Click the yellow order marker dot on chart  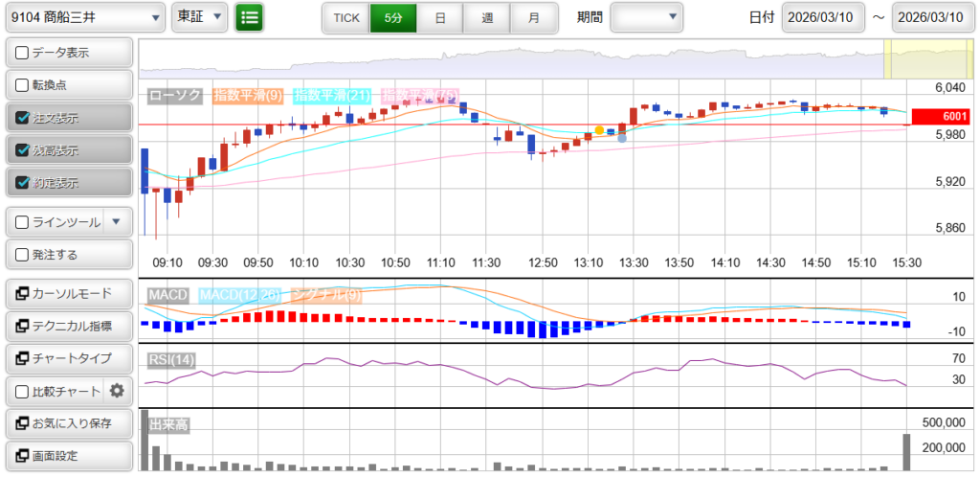tap(599, 129)
